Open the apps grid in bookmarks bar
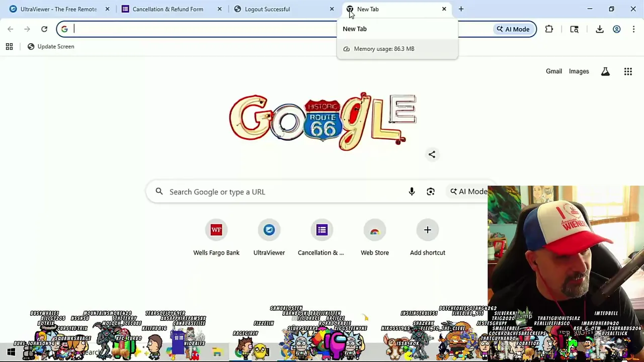The width and height of the screenshot is (644, 362). 9,47
